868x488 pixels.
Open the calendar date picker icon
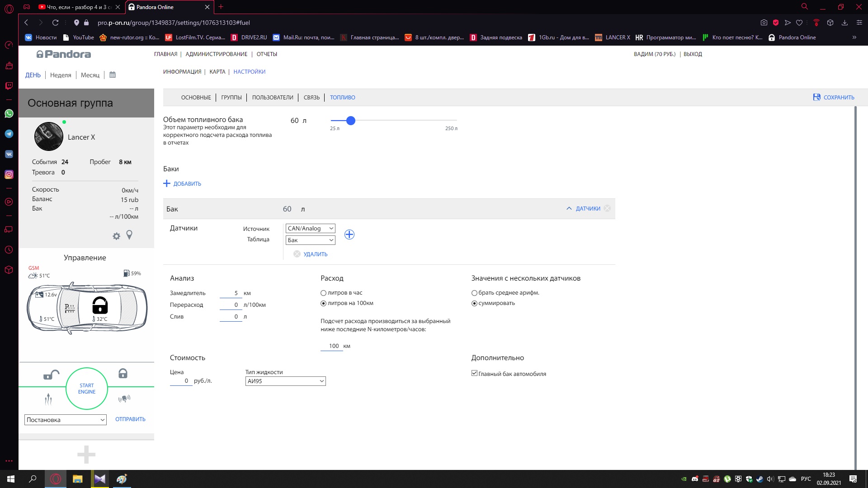click(x=113, y=75)
